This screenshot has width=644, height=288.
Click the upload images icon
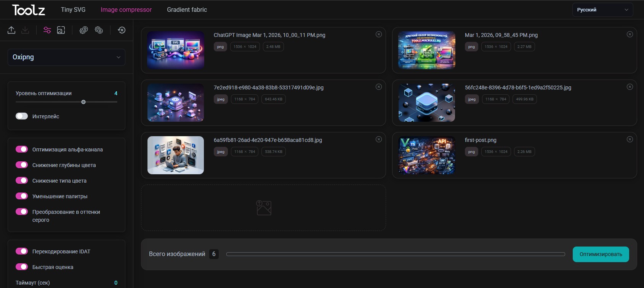click(x=11, y=30)
